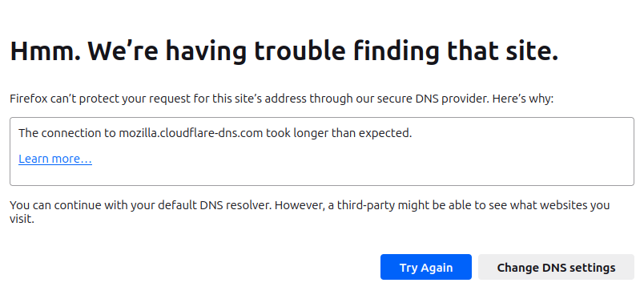Follow the Learn more… link
The image size is (644, 307).
pos(55,159)
